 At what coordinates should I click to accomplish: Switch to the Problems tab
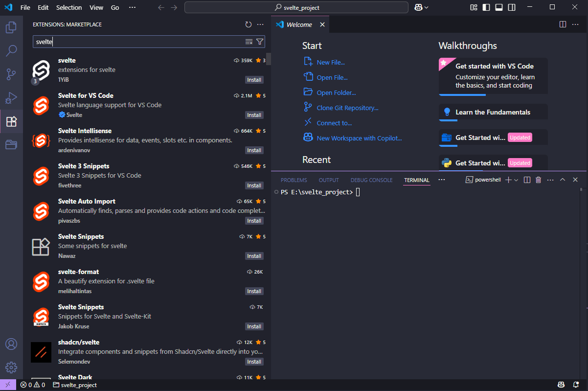point(294,180)
